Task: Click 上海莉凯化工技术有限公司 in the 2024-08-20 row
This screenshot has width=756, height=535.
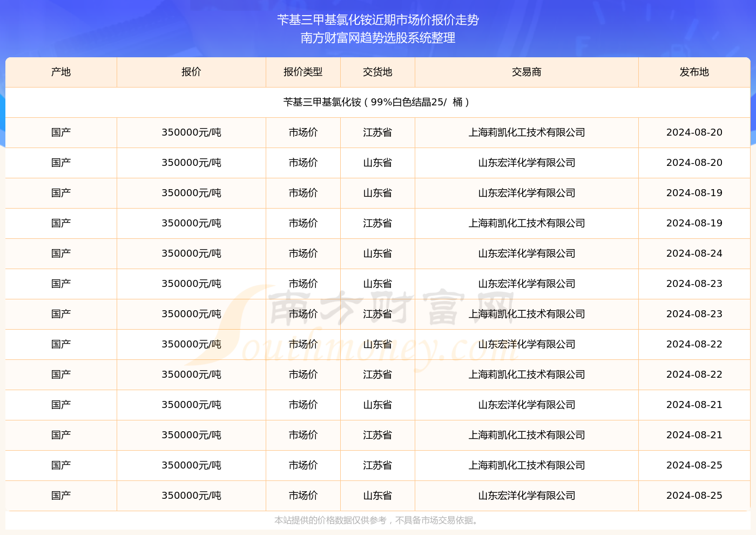Action: pyautogui.click(x=526, y=132)
